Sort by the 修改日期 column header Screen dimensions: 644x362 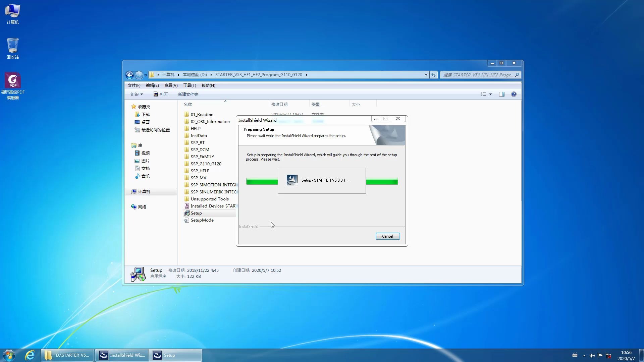(289, 104)
